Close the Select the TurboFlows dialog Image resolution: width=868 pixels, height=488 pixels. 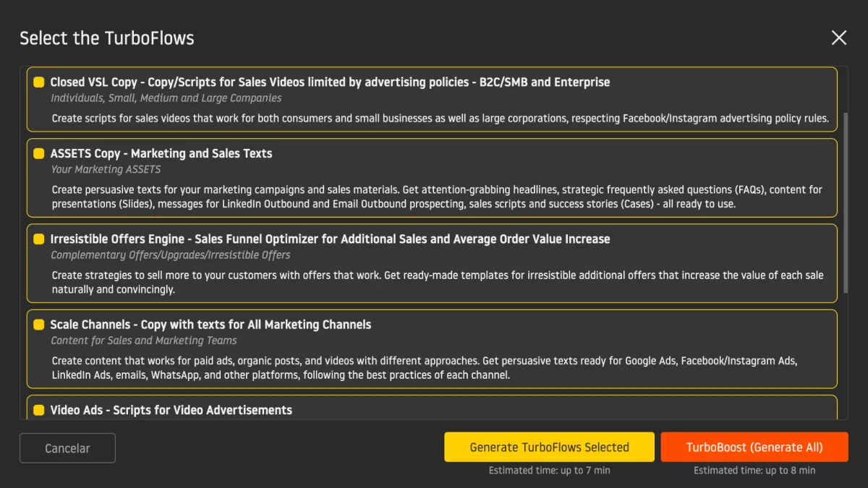(839, 38)
